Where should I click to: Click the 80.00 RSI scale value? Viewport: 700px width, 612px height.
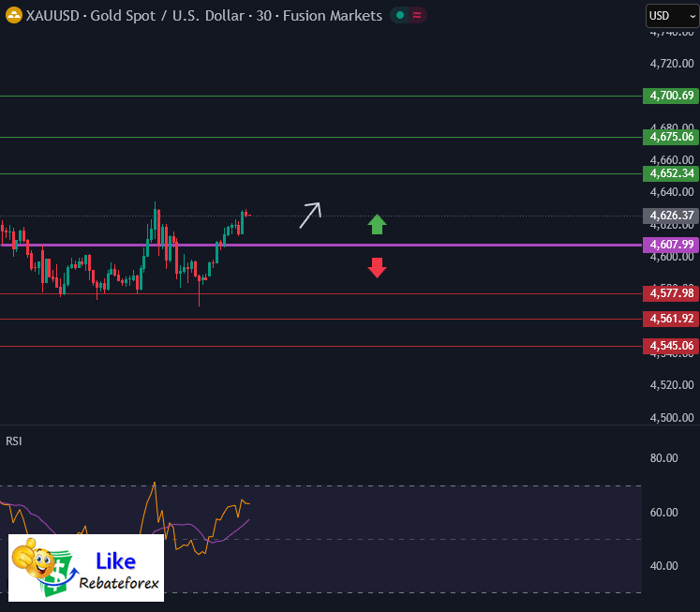pyautogui.click(x=663, y=458)
